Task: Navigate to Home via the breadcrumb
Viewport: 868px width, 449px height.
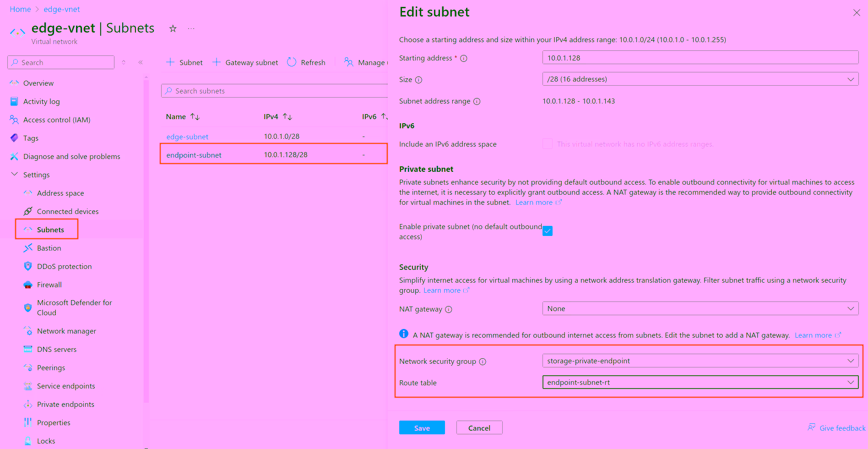Action: [20, 9]
